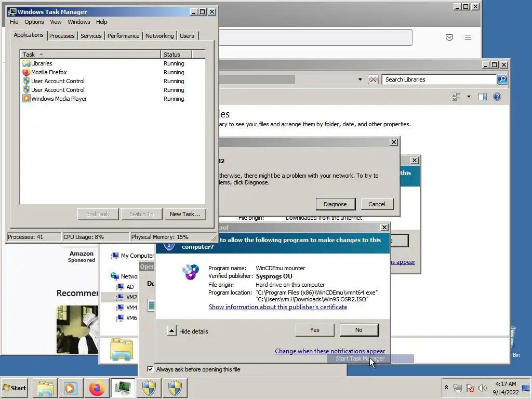Collapse UAC details with Hide details arrow
532x399 pixels.
point(171,331)
